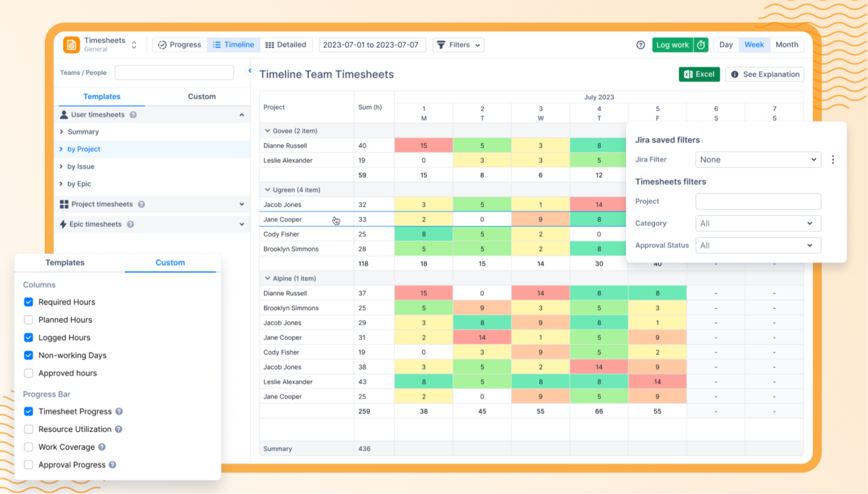Select the Month view tab
Image resolution: width=868 pixels, height=494 pixels.
[x=787, y=45]
